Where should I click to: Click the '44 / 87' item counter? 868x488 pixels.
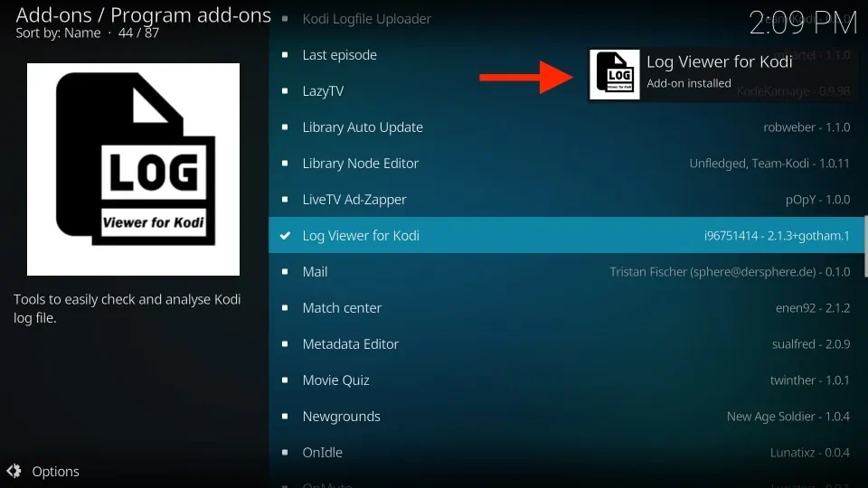(138, 33)
